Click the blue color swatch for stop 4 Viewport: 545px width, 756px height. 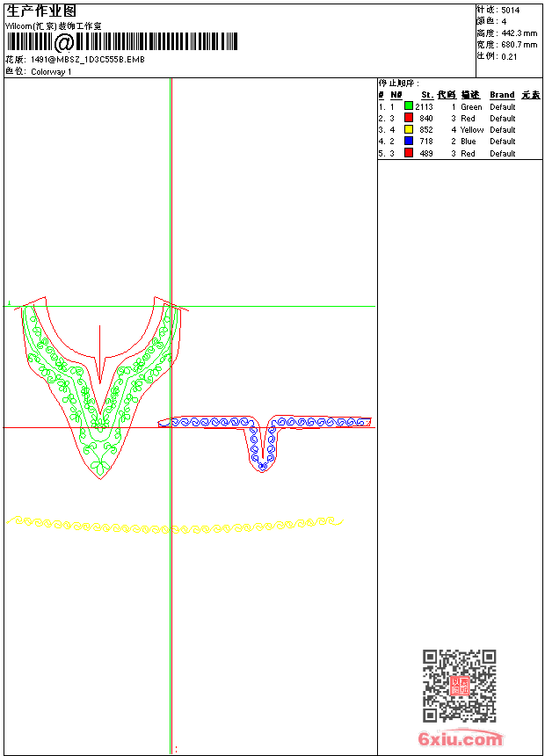(x=409, y=141)
